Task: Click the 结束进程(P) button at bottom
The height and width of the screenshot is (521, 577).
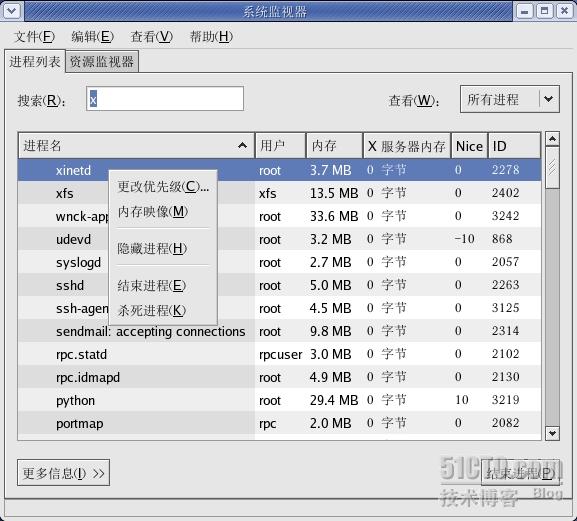Action: (520, 473)
